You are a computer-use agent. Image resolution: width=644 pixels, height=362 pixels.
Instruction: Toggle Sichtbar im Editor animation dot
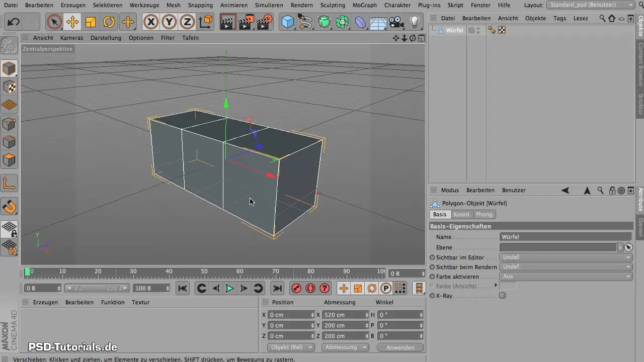(432, 257)
